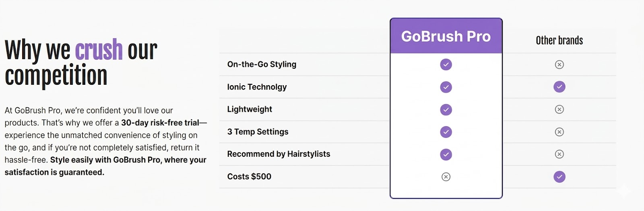This screenshot has width=644, height=211.
Task: Click GoBrush Pro checkmark for Recommend by Hairstylists
Action: point(446,154)
